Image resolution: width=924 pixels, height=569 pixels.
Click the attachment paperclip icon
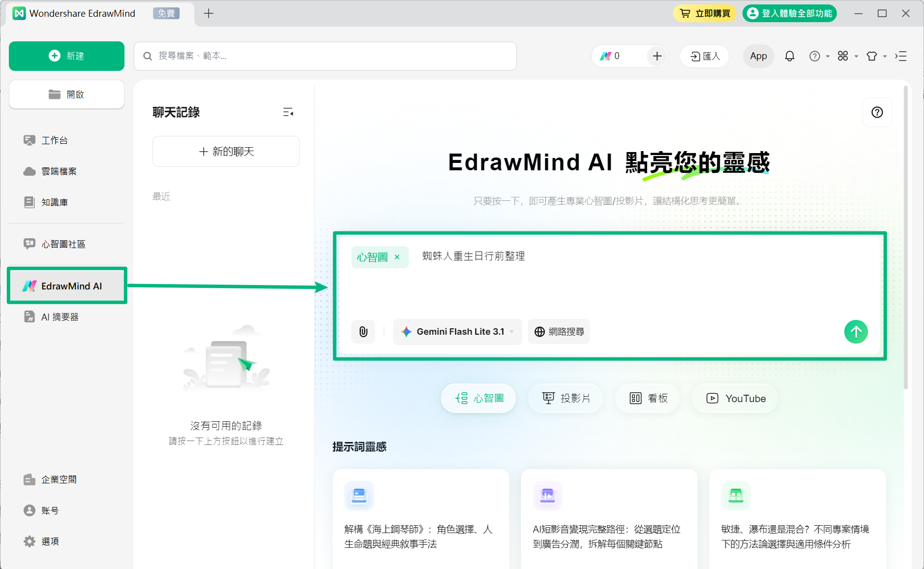[364, 332]
